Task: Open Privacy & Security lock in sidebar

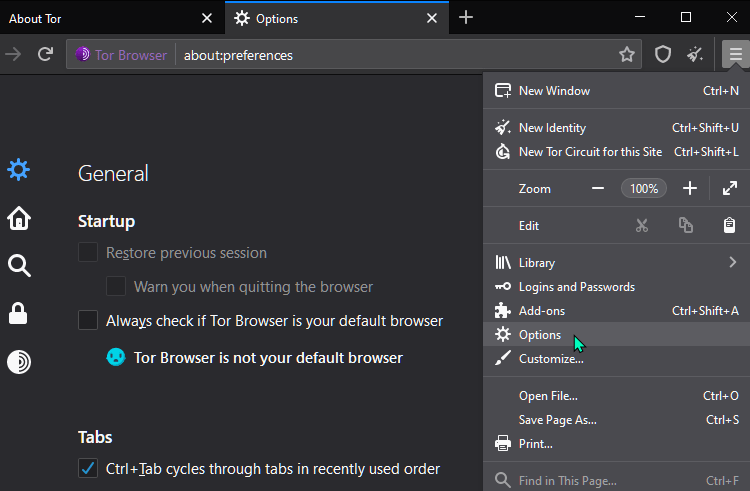Action: pyautogui.click(x=19, y=314)
